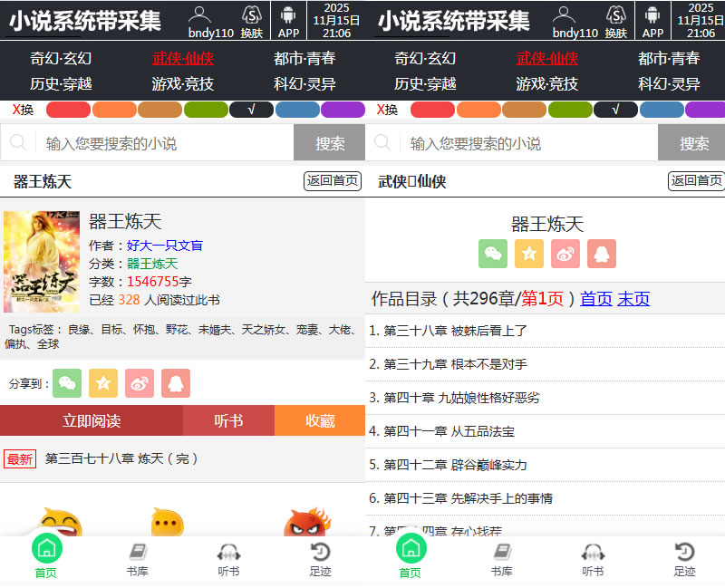Open 书库 book icon in book detail panel
This screenshot has width=725, height=588.
tap(137, 559)
